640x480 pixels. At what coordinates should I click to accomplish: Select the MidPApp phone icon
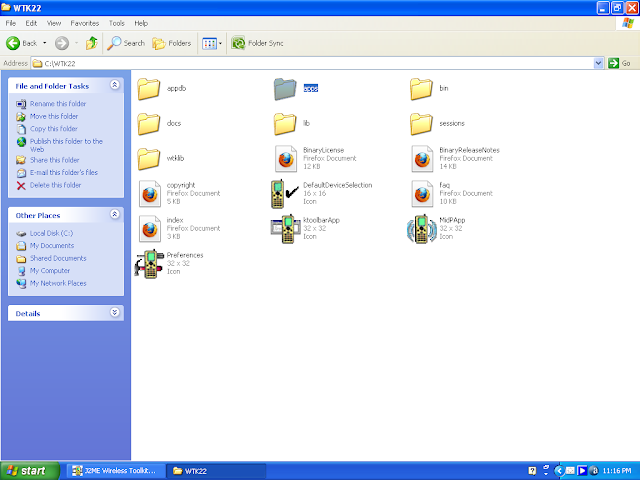coord(422,229)
